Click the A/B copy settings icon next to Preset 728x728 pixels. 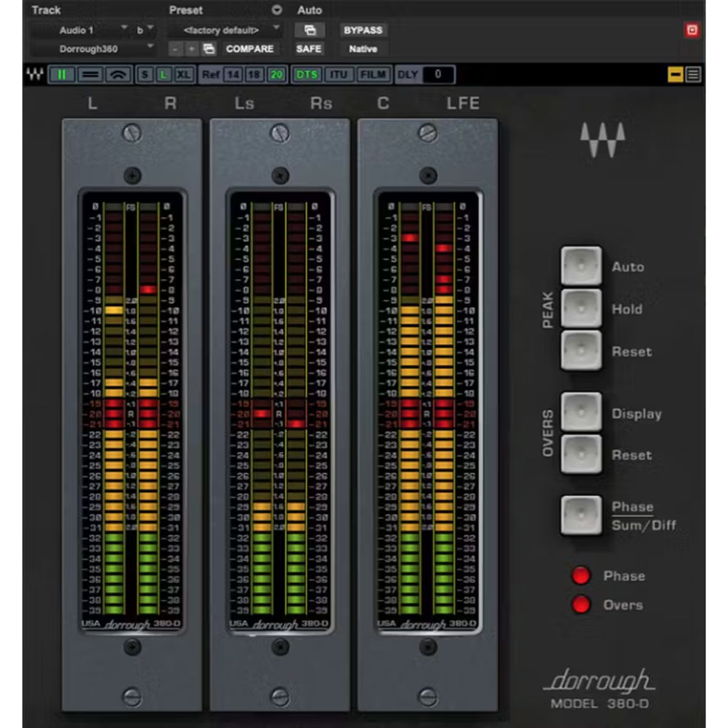[208, 48]
